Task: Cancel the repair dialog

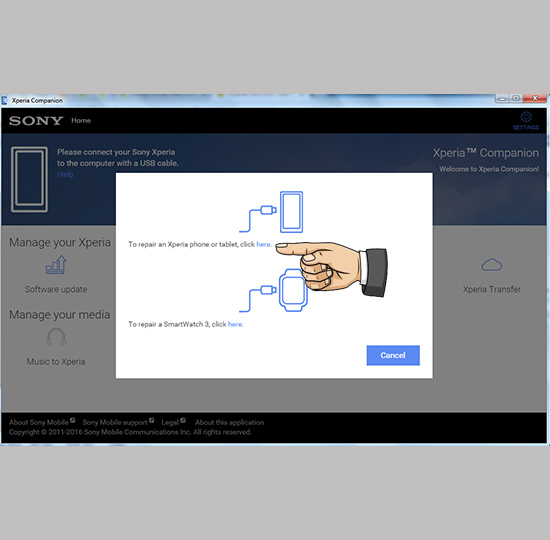Action: coord(393,355)
